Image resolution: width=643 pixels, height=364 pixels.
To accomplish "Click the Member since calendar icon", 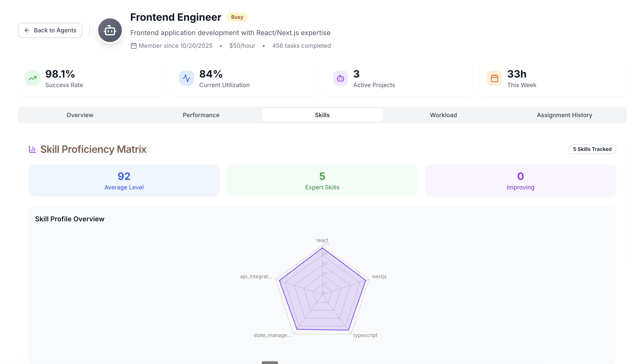I will click(x=133, y=46).
